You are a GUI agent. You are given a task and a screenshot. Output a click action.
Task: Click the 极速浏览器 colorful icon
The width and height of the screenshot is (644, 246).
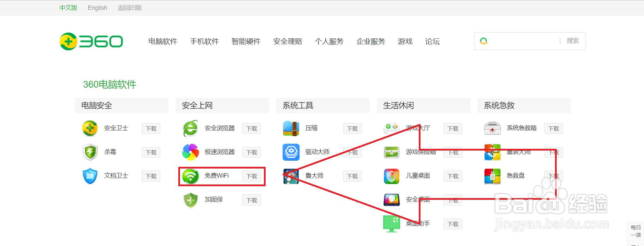(x=191, y=152)
